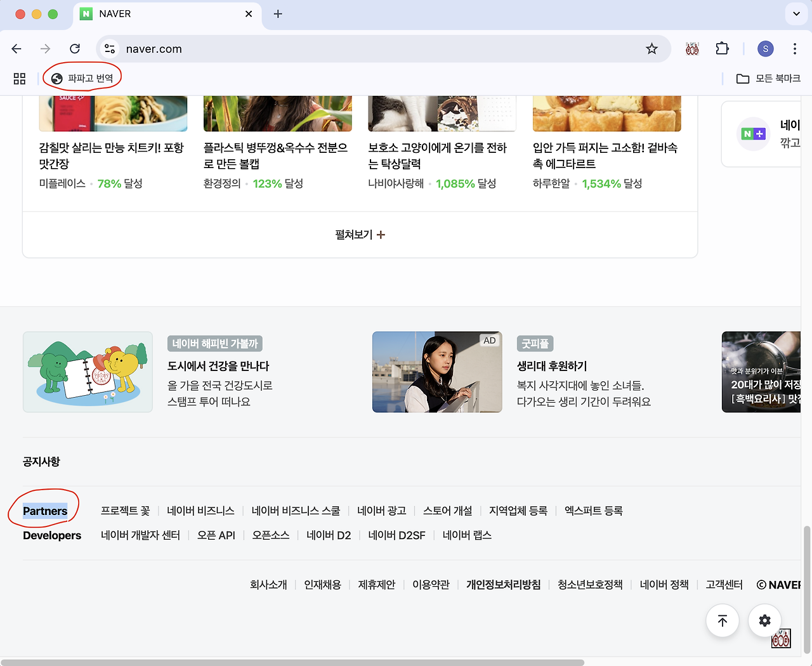Bookmark this page with the star icon
The image size is (812, 666).
point(652,49)
